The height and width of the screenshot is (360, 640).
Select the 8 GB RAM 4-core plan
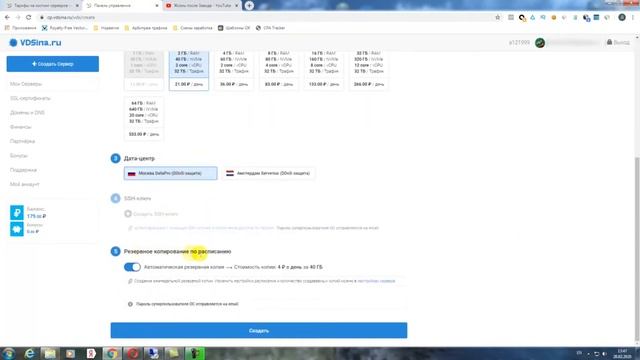coord(278,70)
